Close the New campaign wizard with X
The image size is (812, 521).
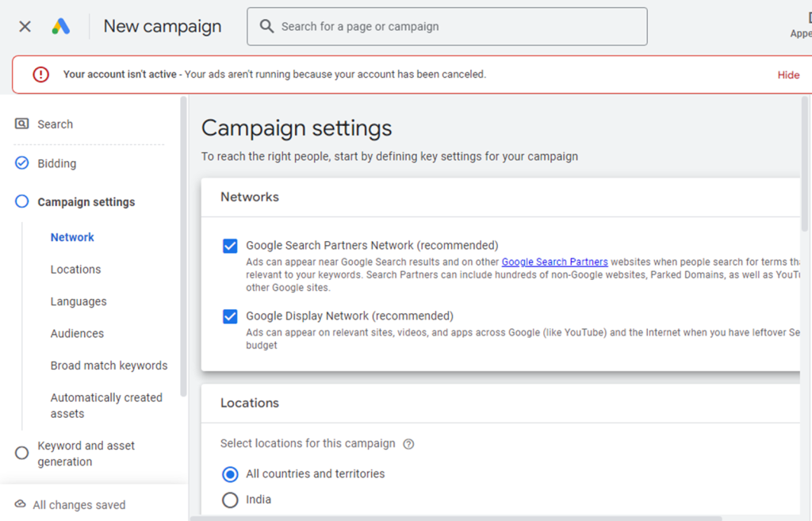click(25, 26)
